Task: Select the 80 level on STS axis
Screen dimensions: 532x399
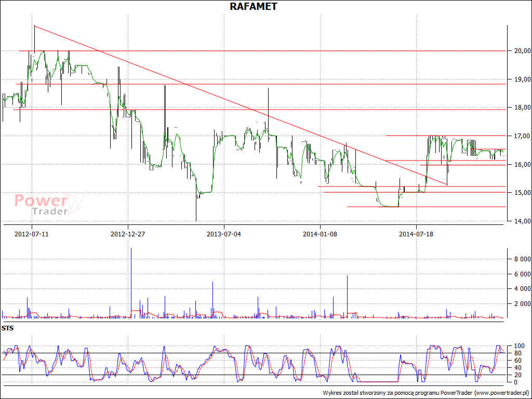Action: pyautogui.click(x=518, y=353)
